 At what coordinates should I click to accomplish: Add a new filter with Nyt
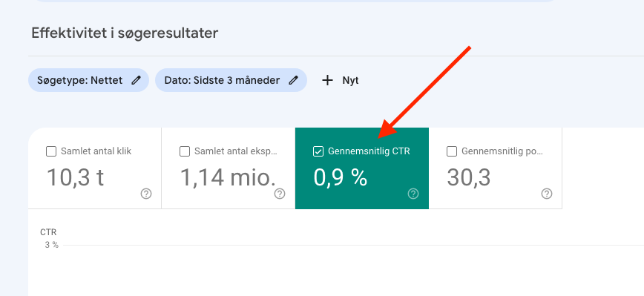pyautogui.click(x=340, y=80)
